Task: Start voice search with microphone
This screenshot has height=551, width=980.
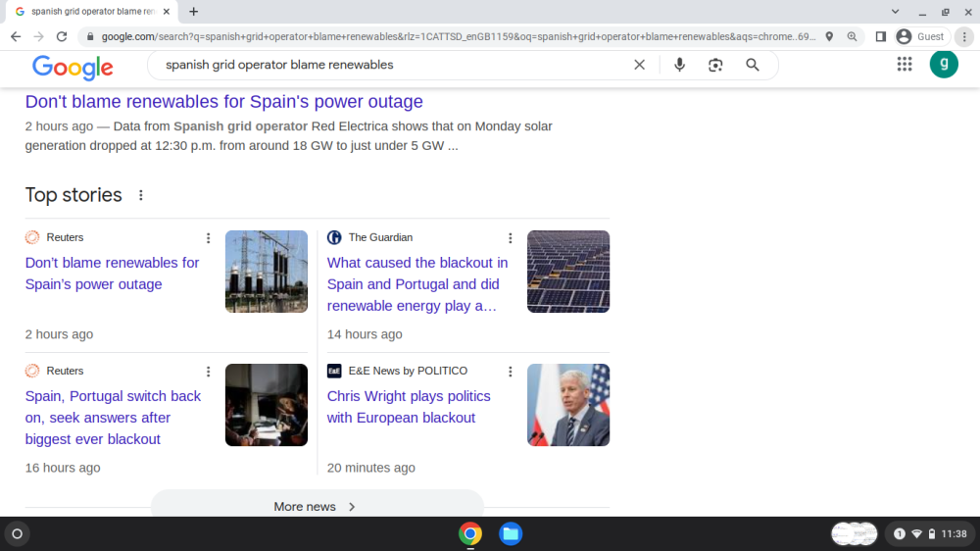Action: coord(679,65)
